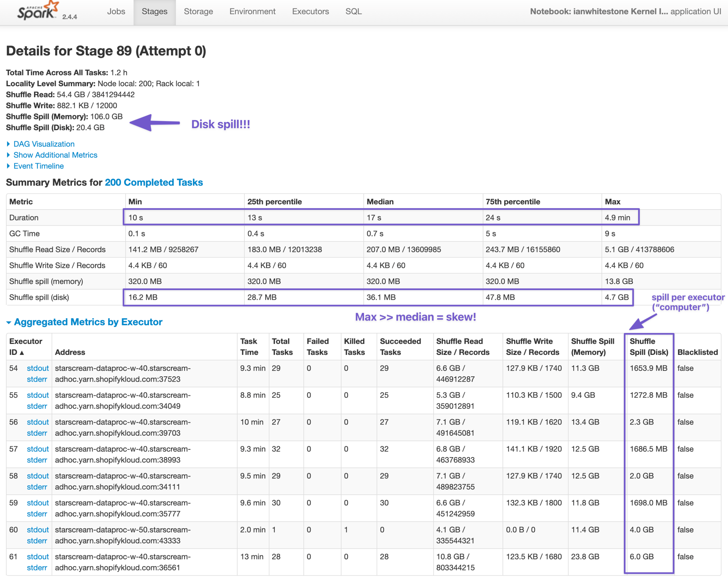This screenshot has width=728, height=579.
Task: Click the Stages tab
Action: (154, 11)
